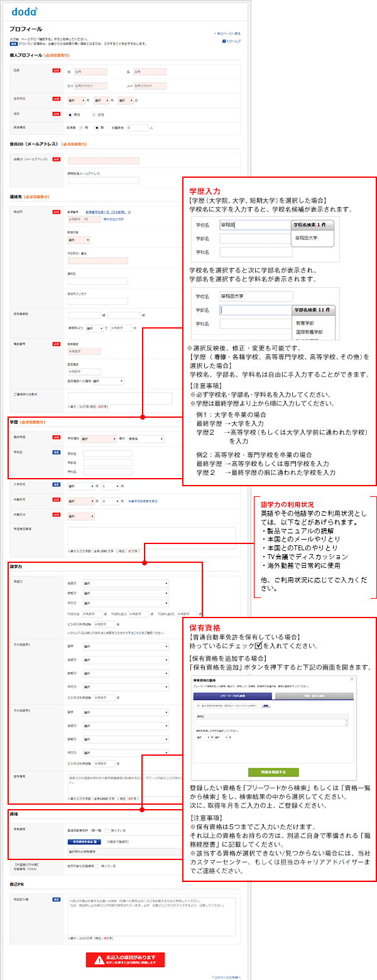Select the 女性 radio button
Screen dimensions: 377x980
(94, 115)
